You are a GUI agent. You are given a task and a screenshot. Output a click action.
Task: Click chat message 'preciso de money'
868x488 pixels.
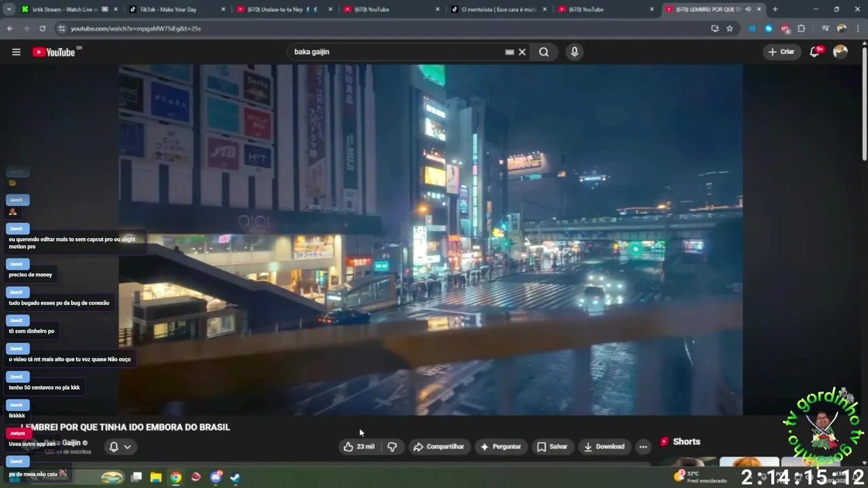point(31,274)
